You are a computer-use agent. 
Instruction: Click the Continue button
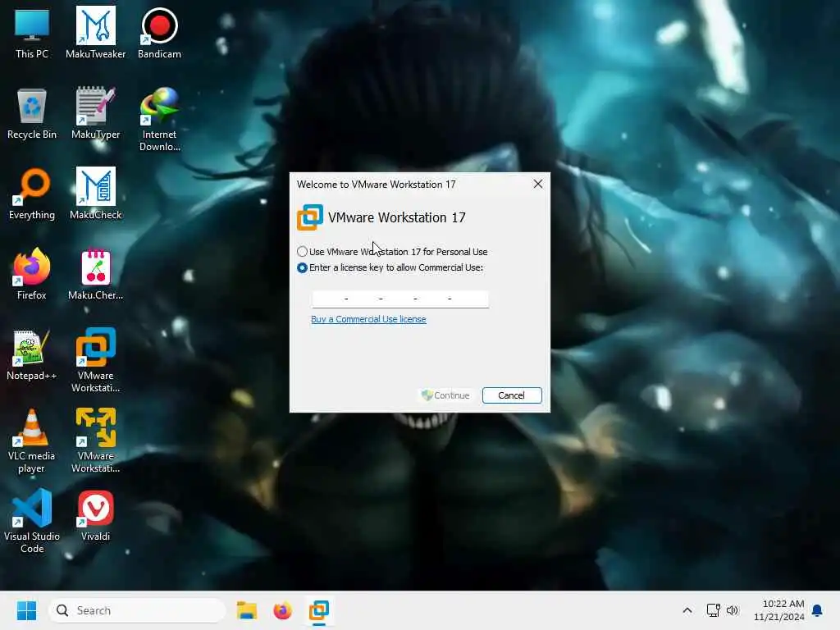445,395
